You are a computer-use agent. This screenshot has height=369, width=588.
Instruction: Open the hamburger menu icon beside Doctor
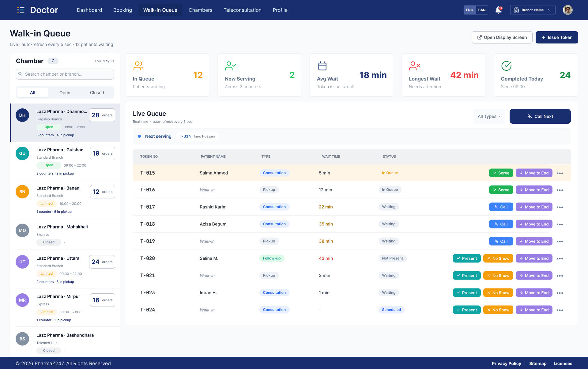coord(21,10)
